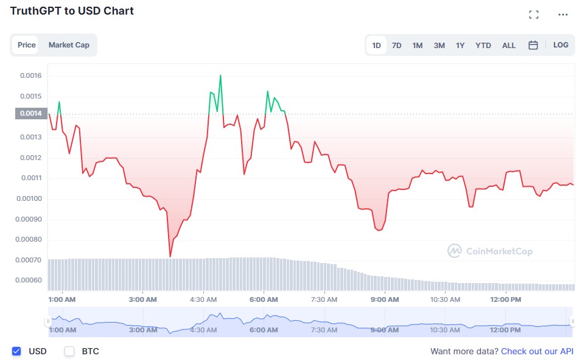The width and height of the screenshot is (588, 364).
Task: Switch to the Market Cap tab
Action: [69, 44]
